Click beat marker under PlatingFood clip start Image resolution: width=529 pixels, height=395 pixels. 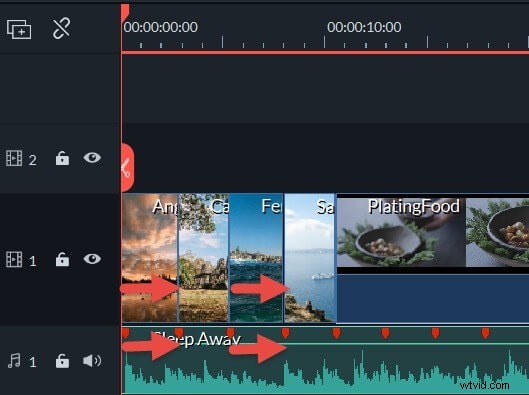[x=336, y=333]
